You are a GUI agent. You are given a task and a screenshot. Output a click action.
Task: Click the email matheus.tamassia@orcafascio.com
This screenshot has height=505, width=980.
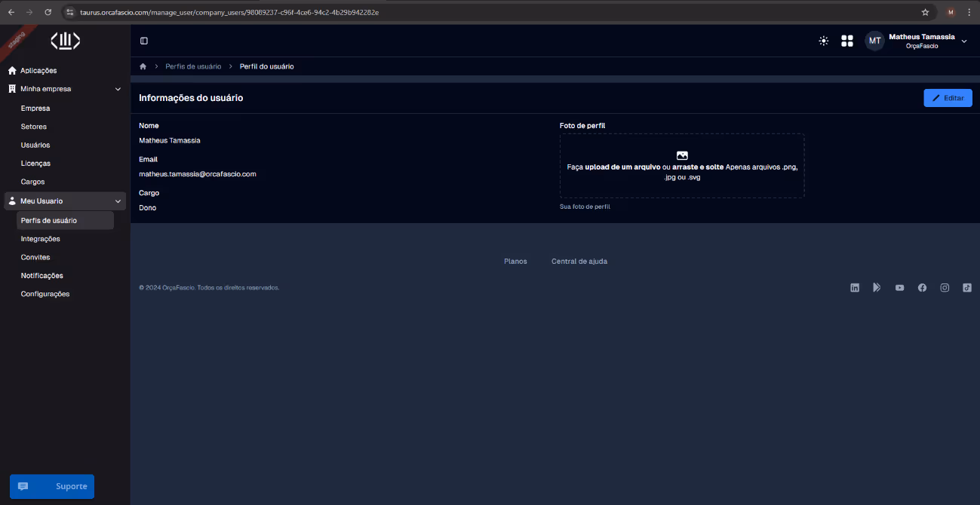tap(198, 174)
